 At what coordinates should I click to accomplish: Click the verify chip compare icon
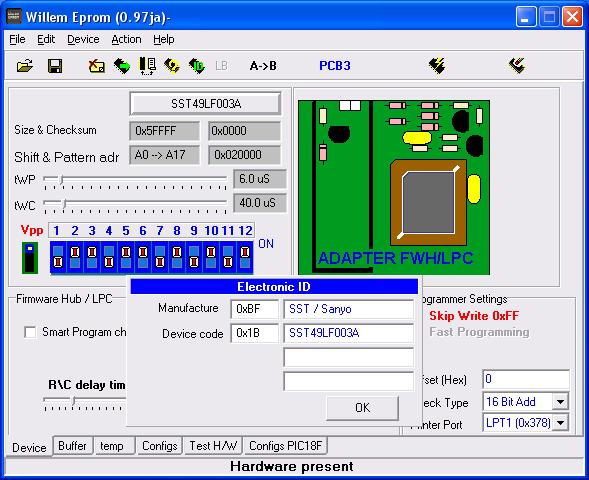pyautogui.click(x=148, y=66)
